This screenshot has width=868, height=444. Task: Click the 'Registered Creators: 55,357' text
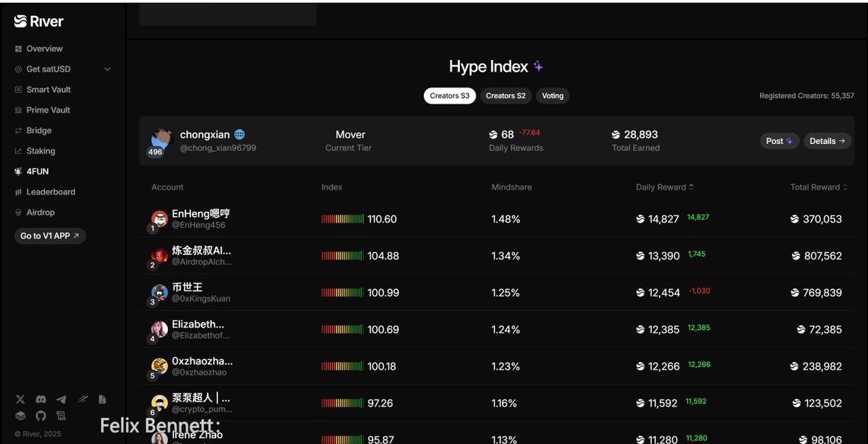pyautogui.click(x=807, y=95)
